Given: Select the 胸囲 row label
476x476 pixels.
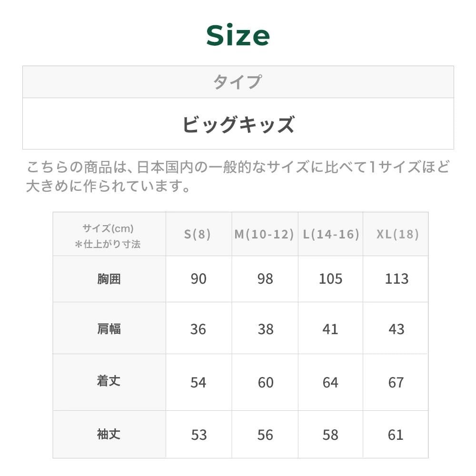Looking at the screenshot, I should tap(109, 279).
